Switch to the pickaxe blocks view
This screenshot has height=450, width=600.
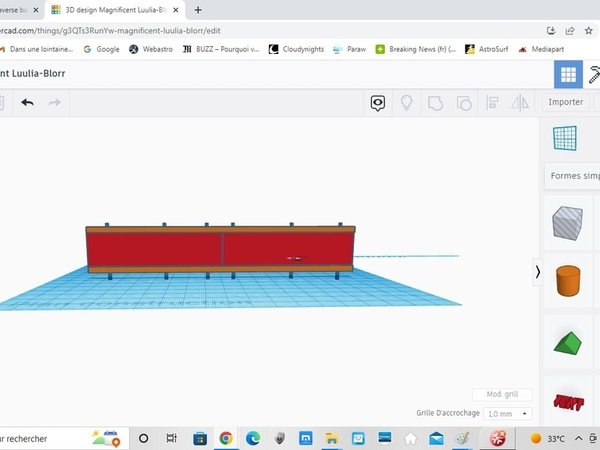(595, 74)
